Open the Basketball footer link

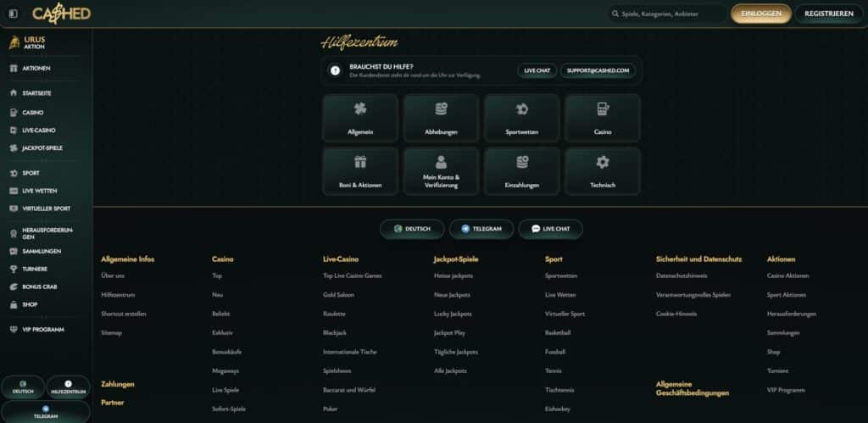[x=558, y=333]
